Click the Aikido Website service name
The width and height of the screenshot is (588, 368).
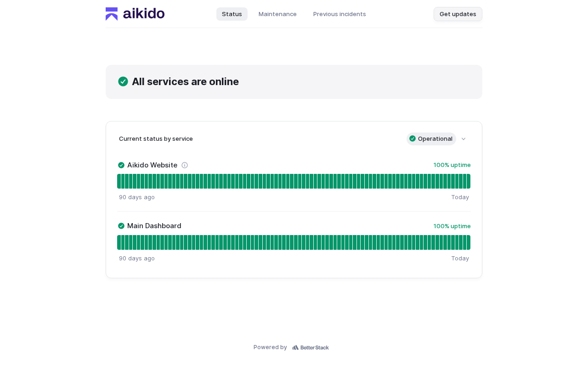(152, 165)
